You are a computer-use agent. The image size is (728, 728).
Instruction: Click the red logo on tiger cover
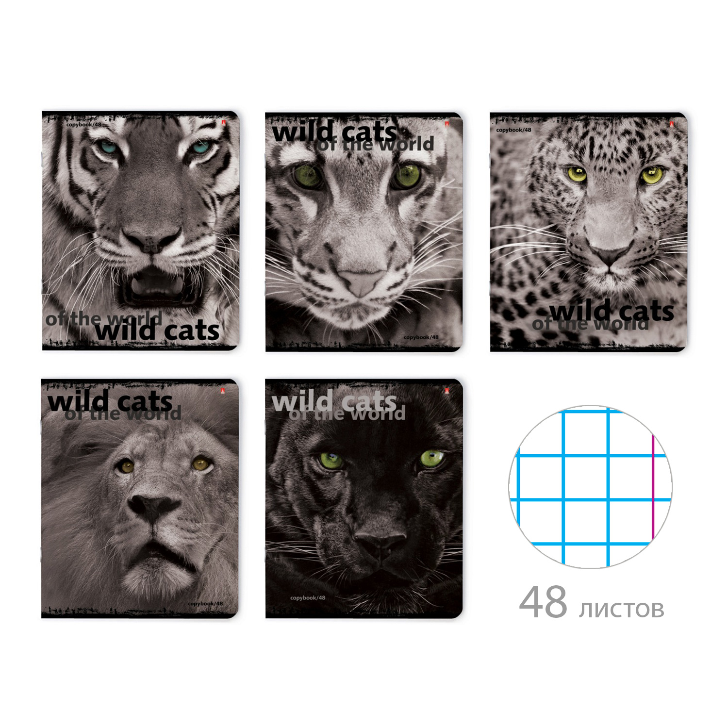[224, 123]
